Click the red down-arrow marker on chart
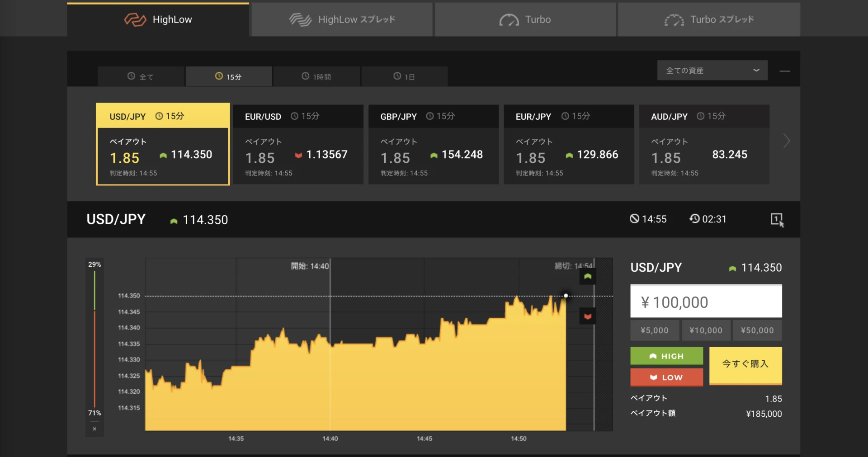 (588, 316)
